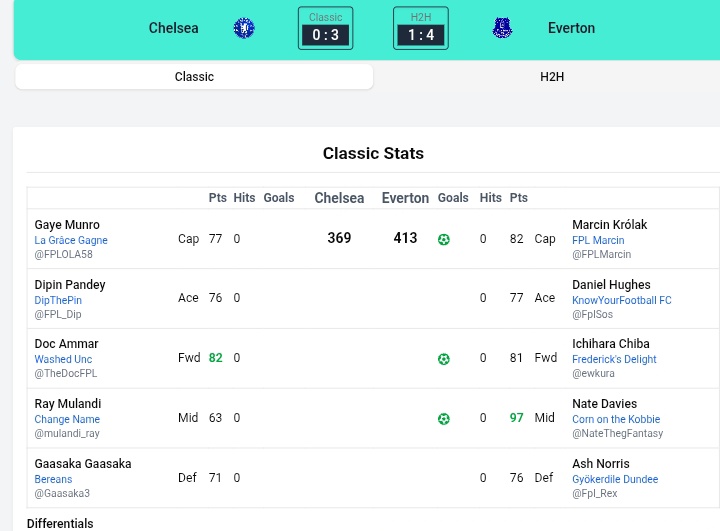The width and height of the screenshot is (720, 531).
Task: Click Doc Ammar's green 82 points
Action: 215,358
